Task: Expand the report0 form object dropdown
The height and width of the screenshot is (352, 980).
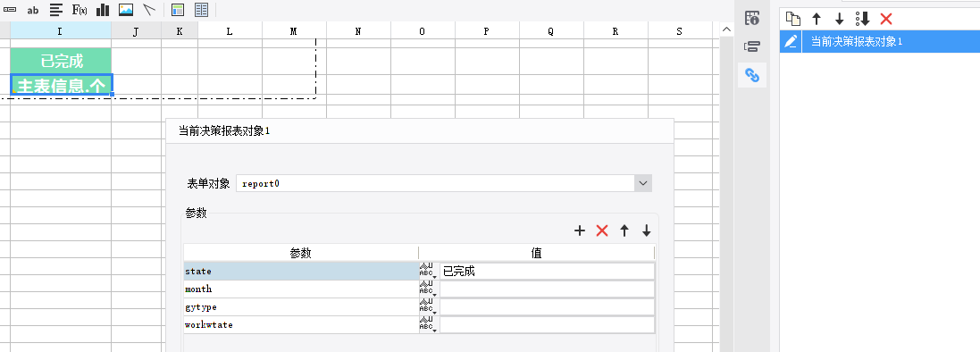Action: click(x=643, y=183)
